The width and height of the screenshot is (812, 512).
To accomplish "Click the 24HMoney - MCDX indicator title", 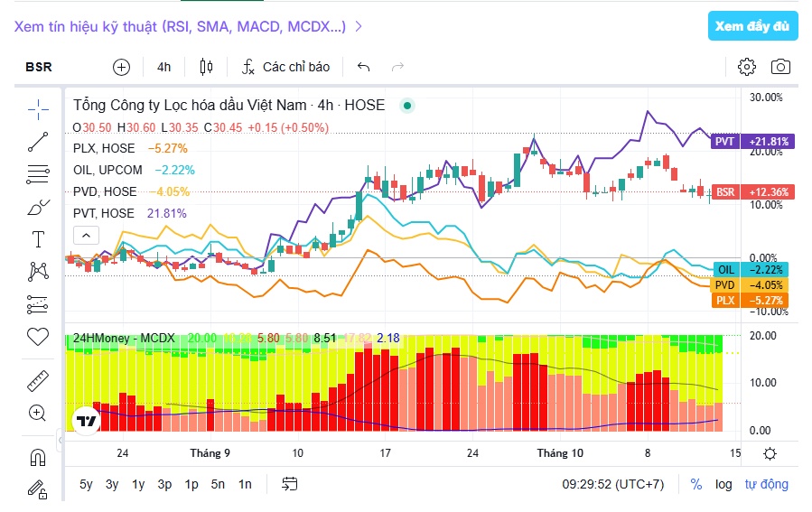I will pyautogui.click(x=124, y=338).
